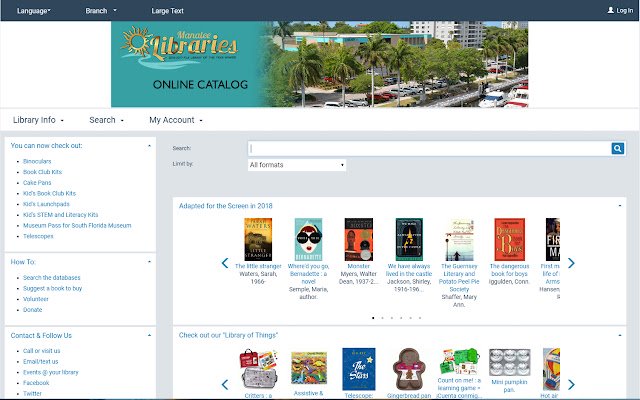
Task: Open The little stranger title link
Action: 258,266
